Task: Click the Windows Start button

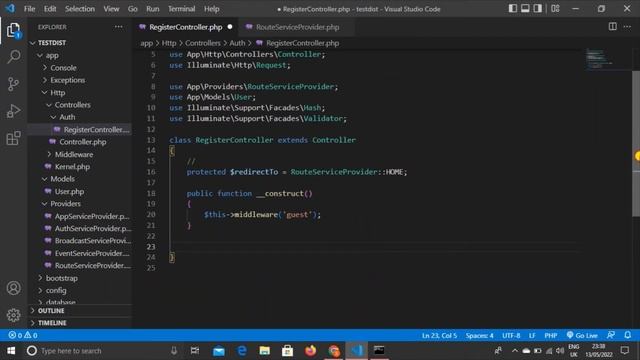Action: point(11,351)
